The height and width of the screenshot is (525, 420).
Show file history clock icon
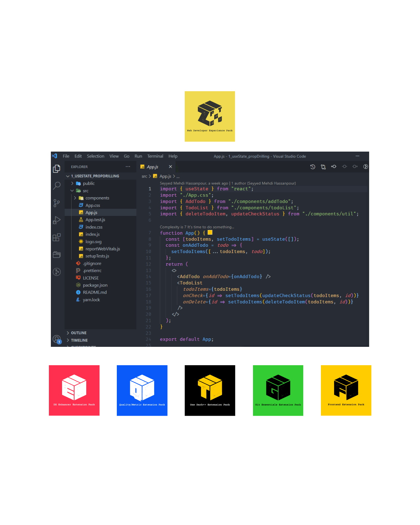(313, 167)
